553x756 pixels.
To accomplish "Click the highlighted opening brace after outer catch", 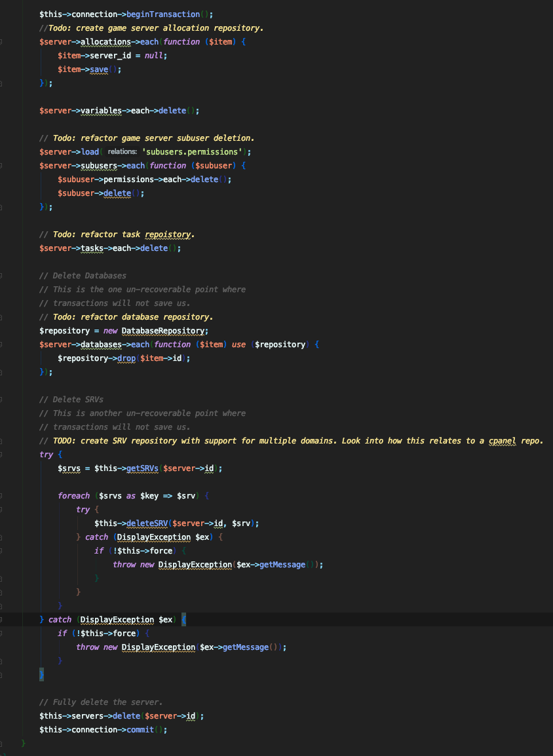I will click(x=183, y=620).
